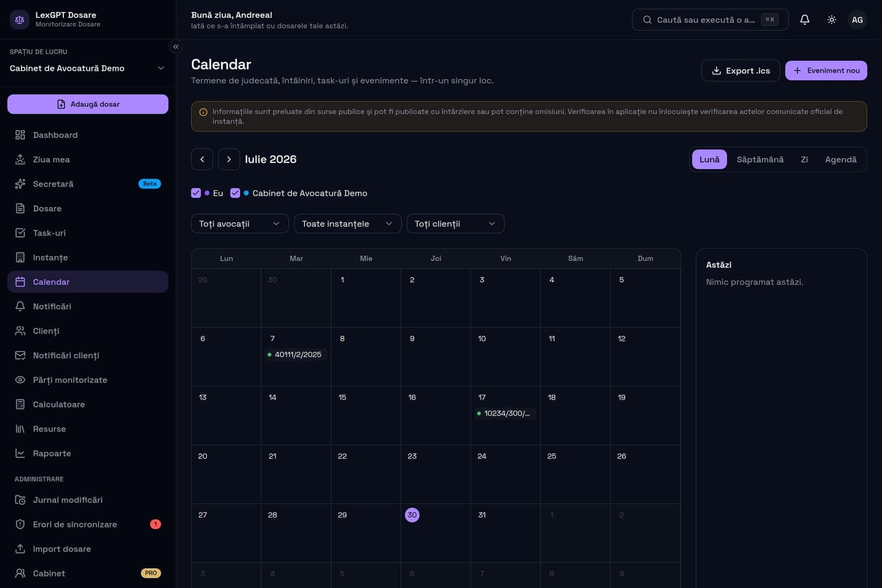The width and height of the screenshot is (882, 588).
Task: Open the Toți clienții filter dropdown
Action: click(x=455, y=224)
